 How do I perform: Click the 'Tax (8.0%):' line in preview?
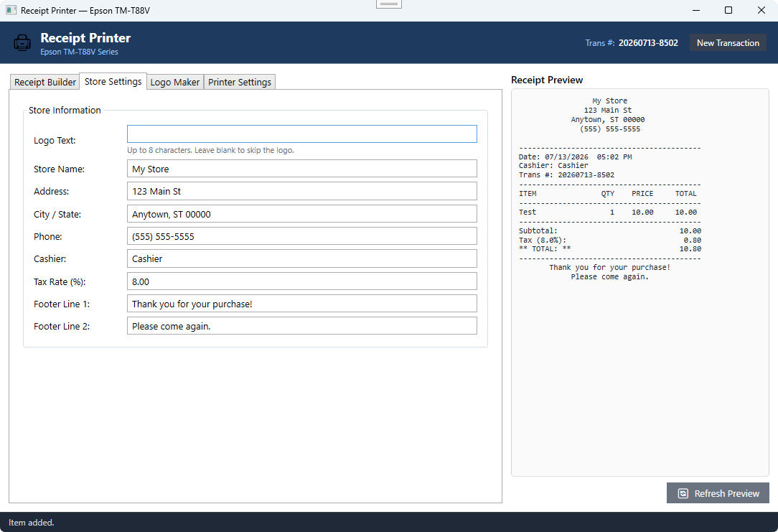610,241
